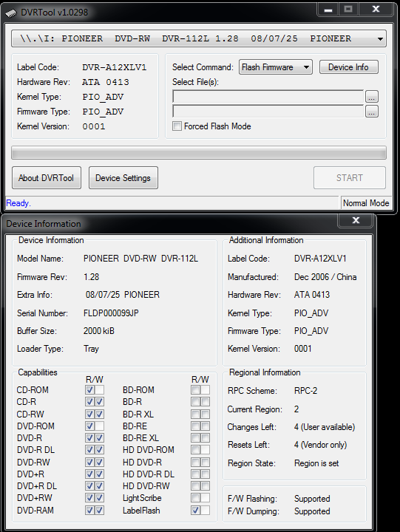Open the Select Command dropdown
This screenshot has height=532, width=400.
coord(275,67)
